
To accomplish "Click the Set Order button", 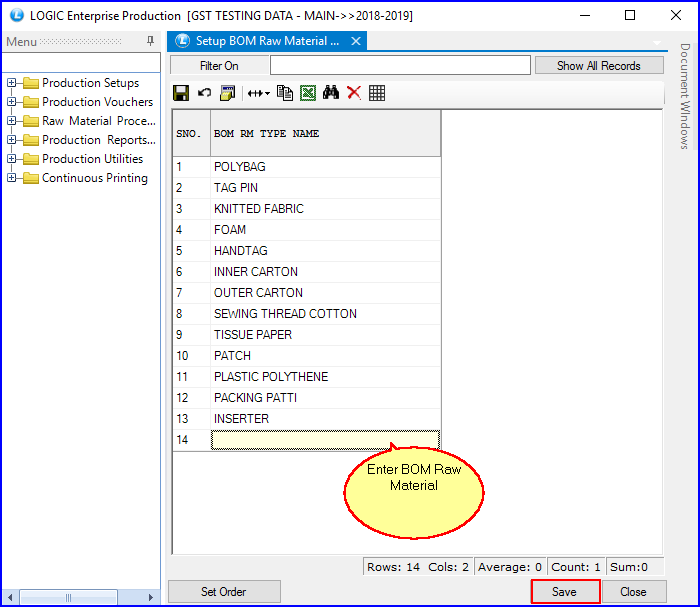I will pos(224,591).
